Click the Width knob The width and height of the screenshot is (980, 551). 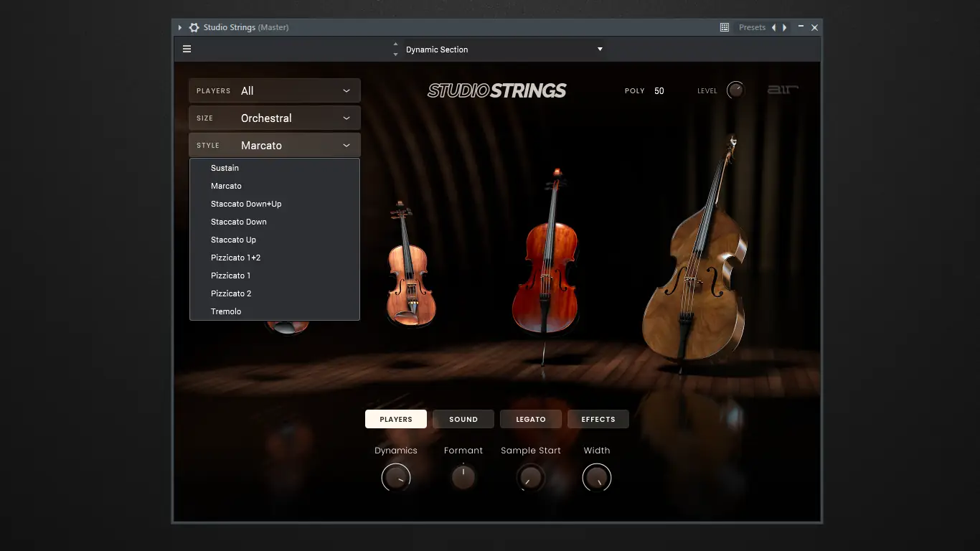(x=597, y=477)
